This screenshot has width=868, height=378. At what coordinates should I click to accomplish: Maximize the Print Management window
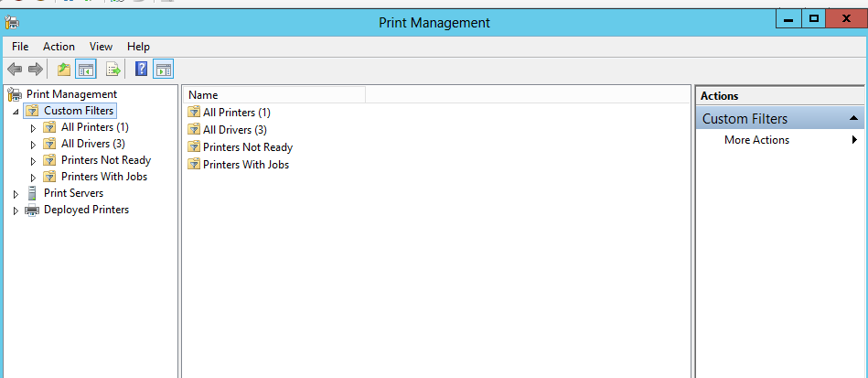[x=814, y=19]
